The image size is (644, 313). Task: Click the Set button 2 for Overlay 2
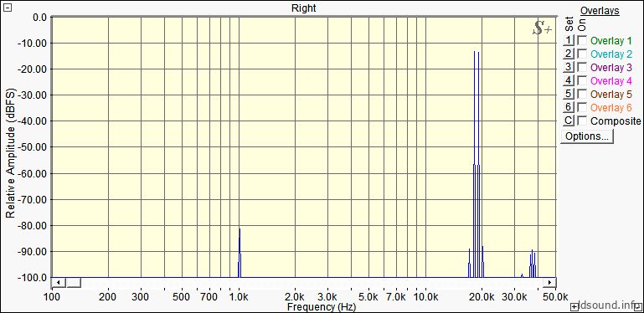coord(569,54)
